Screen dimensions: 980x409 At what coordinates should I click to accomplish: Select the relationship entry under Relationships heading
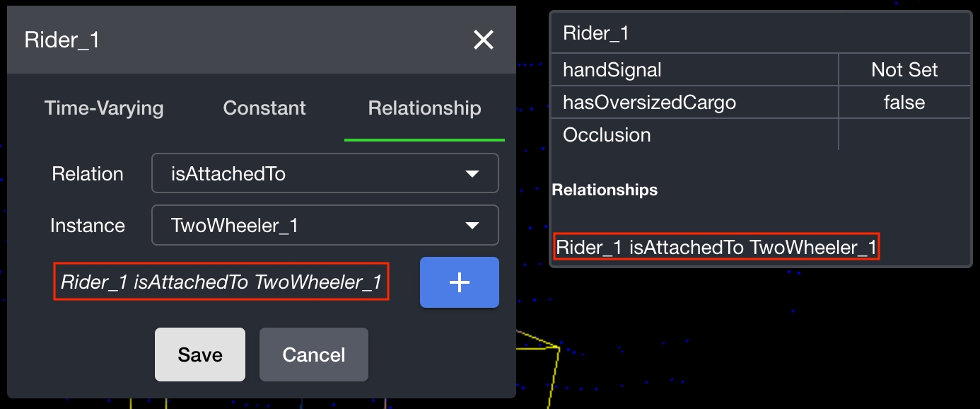coord(716,247)
